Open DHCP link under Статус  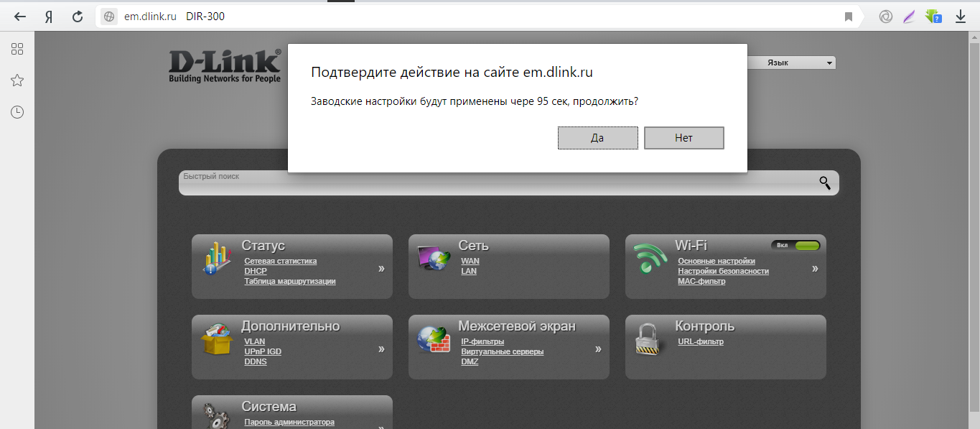click(x=256, y=272)
